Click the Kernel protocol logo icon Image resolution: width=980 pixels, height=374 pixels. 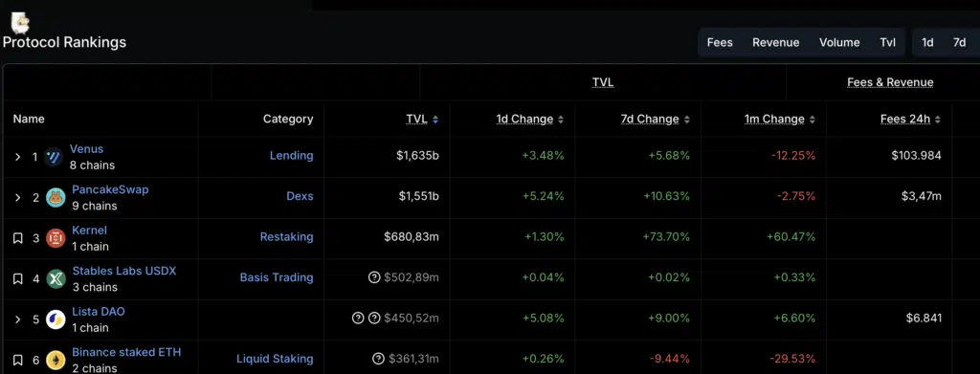[x=56, y=238]
